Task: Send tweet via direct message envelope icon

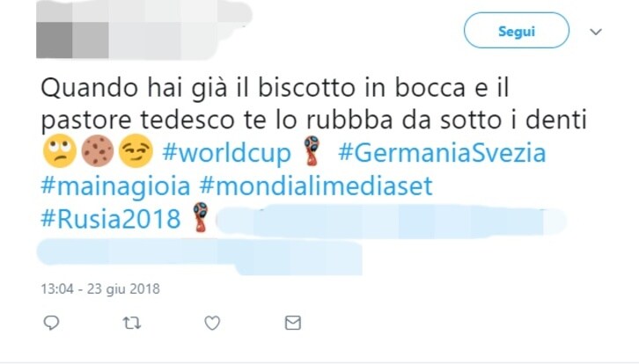Action: coord(292,323)
